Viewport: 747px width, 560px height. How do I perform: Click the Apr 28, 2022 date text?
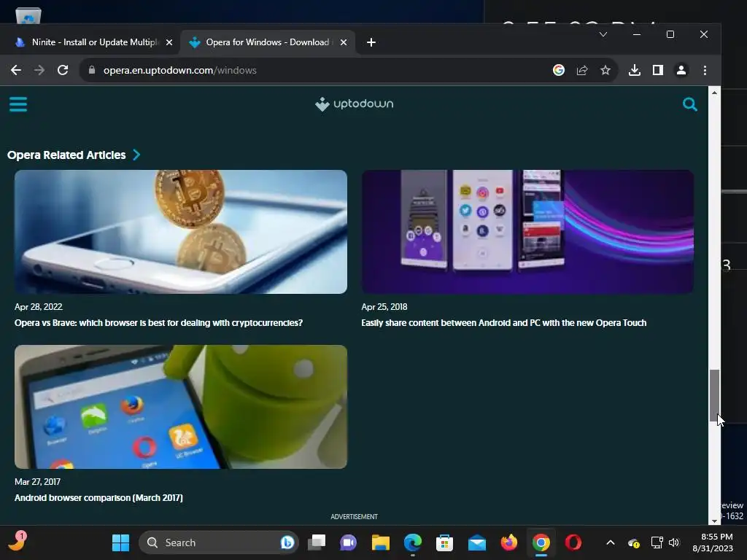[39, 307]
